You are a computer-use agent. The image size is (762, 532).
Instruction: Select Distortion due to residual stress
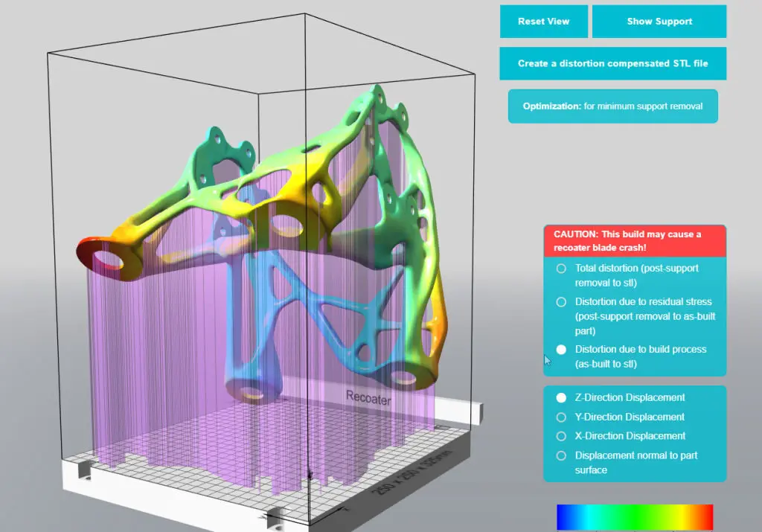pyautogui.click(x=560, y=302)
